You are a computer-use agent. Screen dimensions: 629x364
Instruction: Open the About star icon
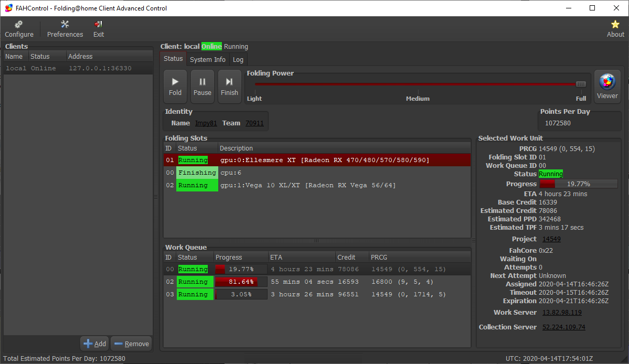(x=615, y=29)
